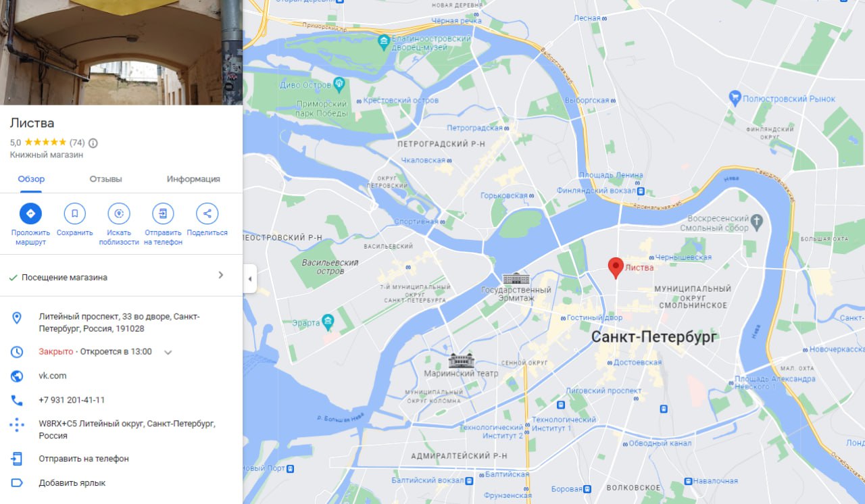The image size is (865, 504).
Task: Click the Эрарта museum marker on map
Action: (328, 320)
